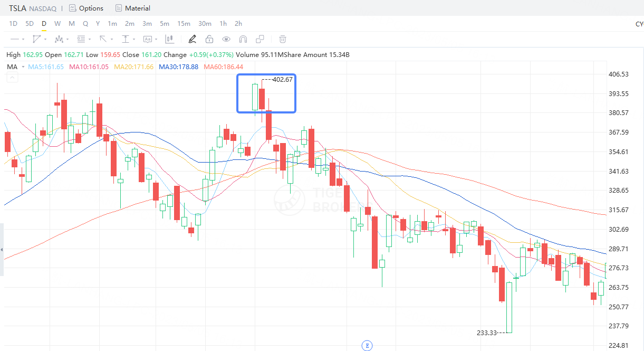Image resolution: width=644 pixels, height=351 pixels.
Task: Open the Material document icon
Action: pyautogui.click(x=118, y=8)
